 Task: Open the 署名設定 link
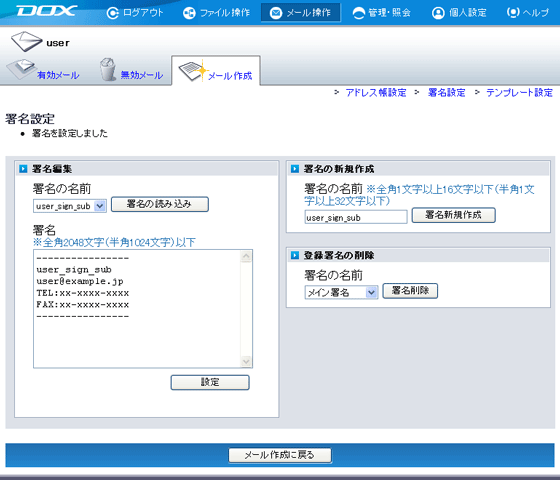tap(446, 93)
